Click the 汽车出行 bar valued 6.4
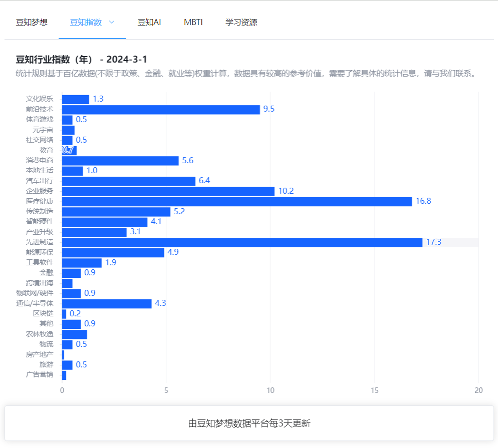498x448 pixels. 128,181
